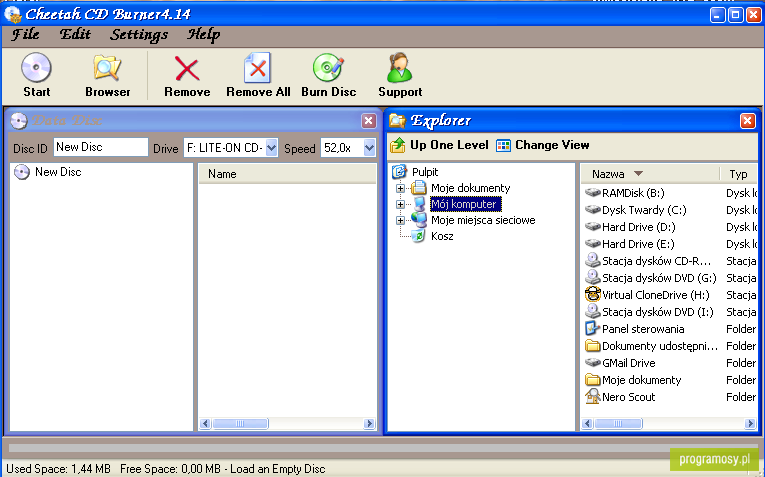The image size is (765, 477).
Task: Click the Panel sterowania icon
Action: coord(592,329)
